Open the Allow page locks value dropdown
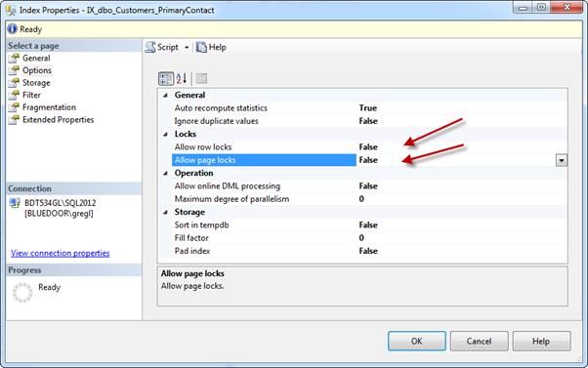This screenshot has width=588, height=368. 561,160
